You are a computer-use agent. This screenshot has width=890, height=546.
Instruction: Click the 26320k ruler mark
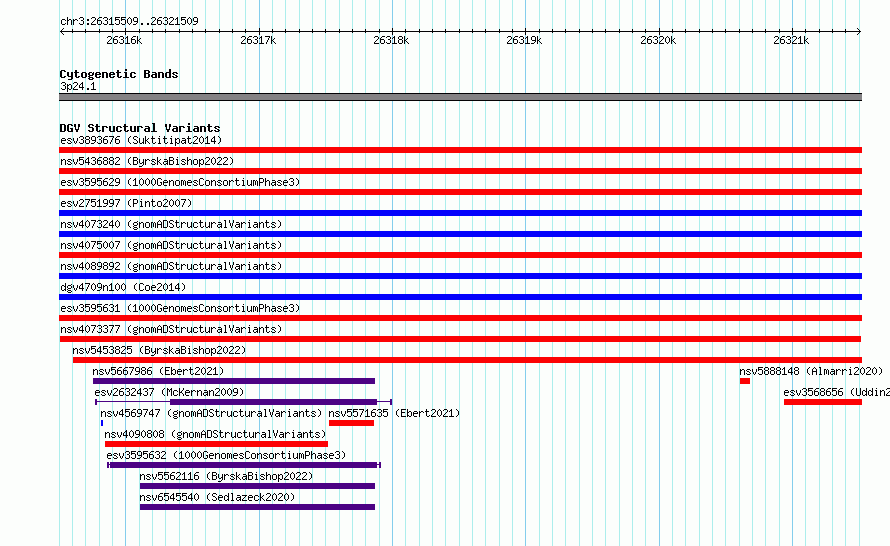coord(658,40)
